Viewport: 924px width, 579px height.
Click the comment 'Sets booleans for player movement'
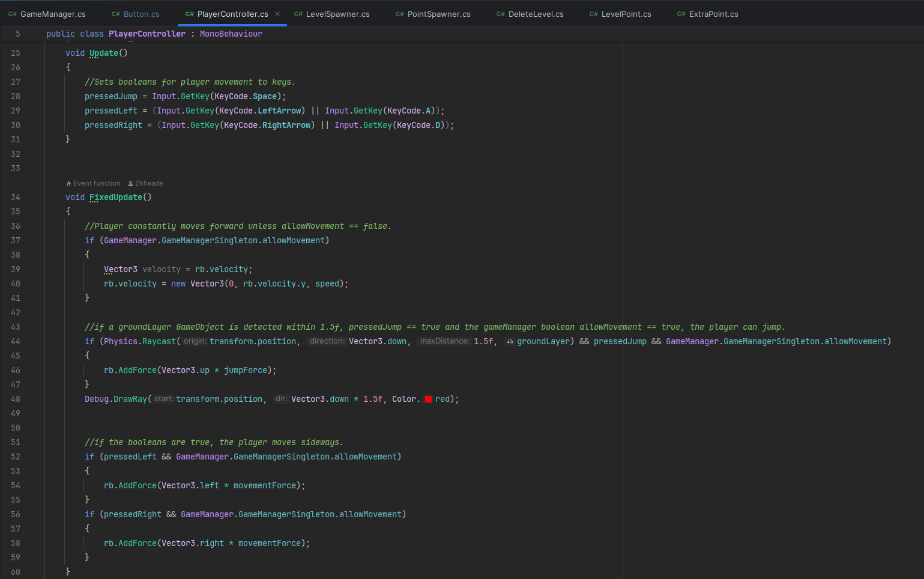[x=190, y=82]
